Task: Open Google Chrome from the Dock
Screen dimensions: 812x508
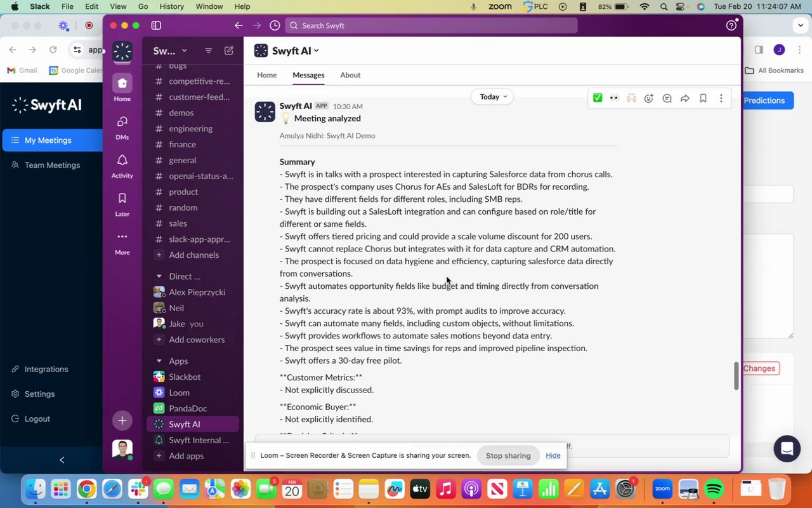Action: pyautogui.click(x=87, y=489)
